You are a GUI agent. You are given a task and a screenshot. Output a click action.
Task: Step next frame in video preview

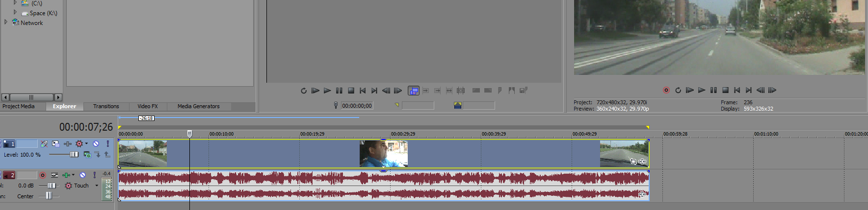click(772, 90)
